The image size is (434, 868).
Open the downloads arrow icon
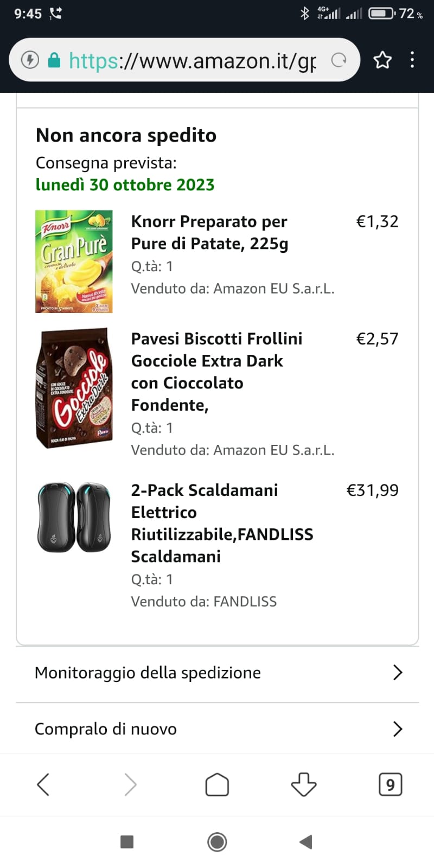(x=304, y=784)
